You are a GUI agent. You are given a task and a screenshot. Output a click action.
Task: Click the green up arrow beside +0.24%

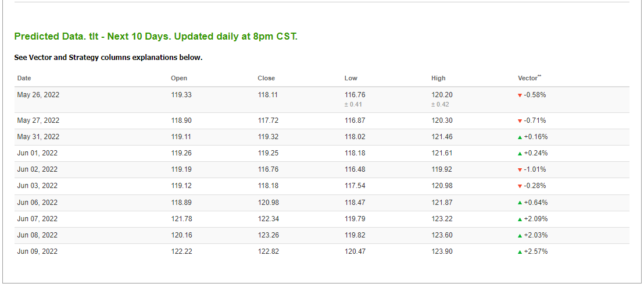pyautogui.click(x=520, y=154)
